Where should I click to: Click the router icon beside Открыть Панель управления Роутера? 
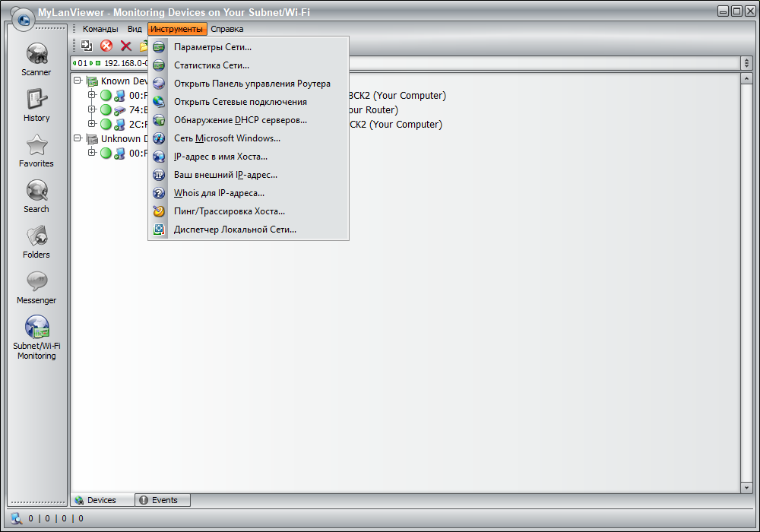159,84
